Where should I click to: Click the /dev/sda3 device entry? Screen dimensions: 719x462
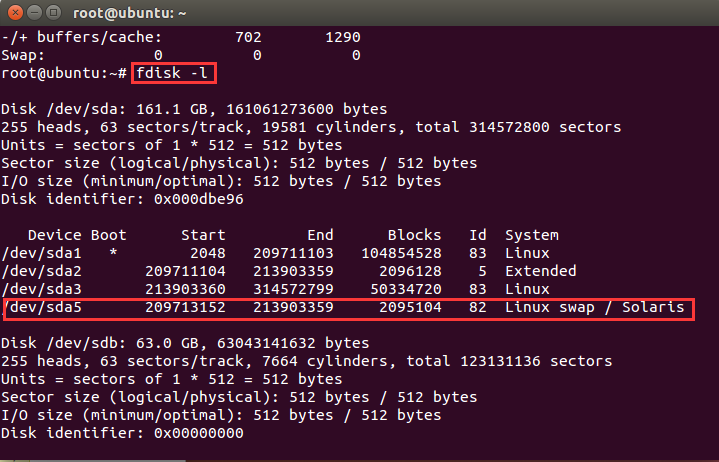click(x=42, y=290)
